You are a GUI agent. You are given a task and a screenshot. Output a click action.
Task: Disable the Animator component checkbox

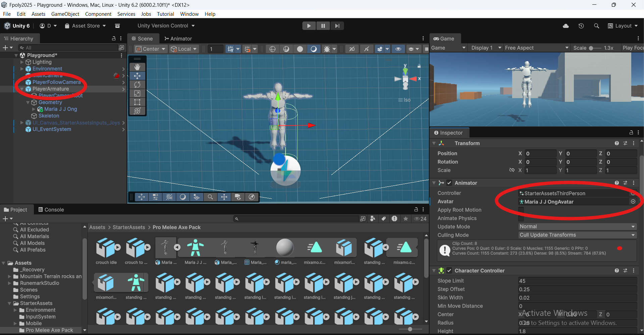(449, 183)
